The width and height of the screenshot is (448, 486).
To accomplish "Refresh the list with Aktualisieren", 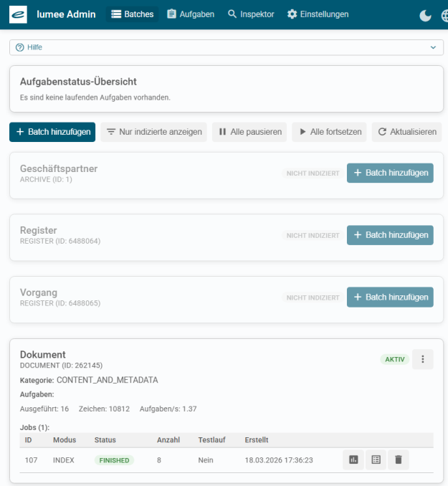I will [x=406, y=132].
